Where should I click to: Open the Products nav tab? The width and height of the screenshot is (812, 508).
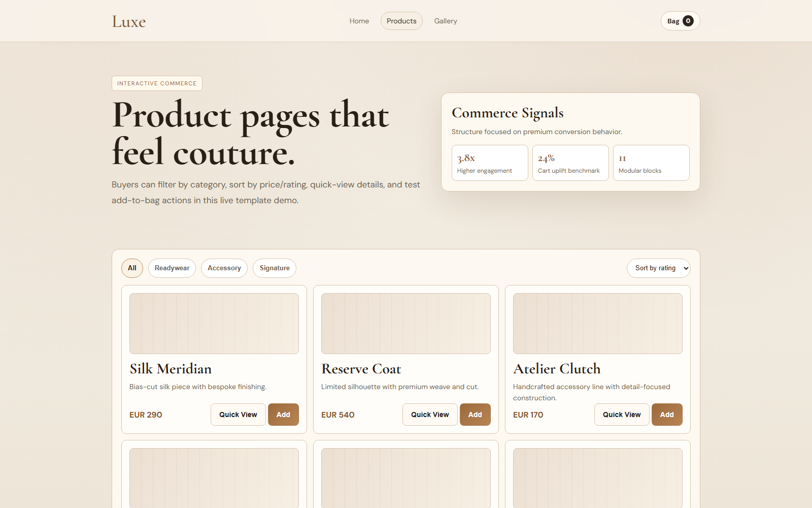[x=401, y=21]
